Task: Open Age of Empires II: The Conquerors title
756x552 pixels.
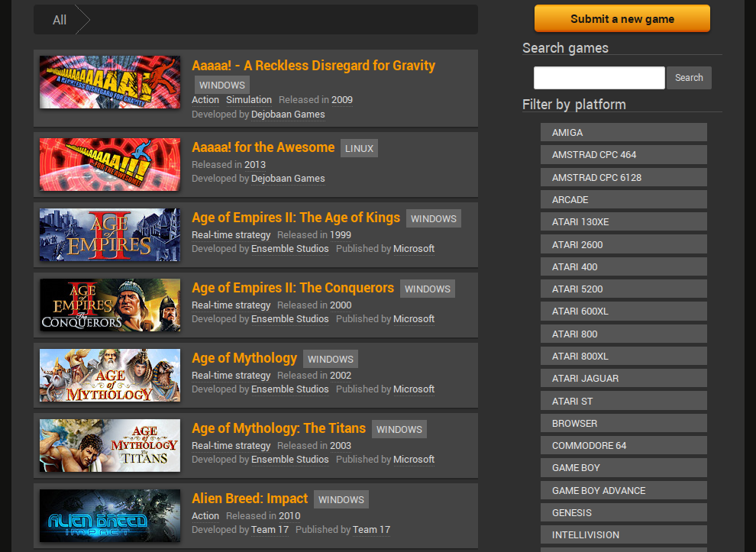Action: coord(292,288)
